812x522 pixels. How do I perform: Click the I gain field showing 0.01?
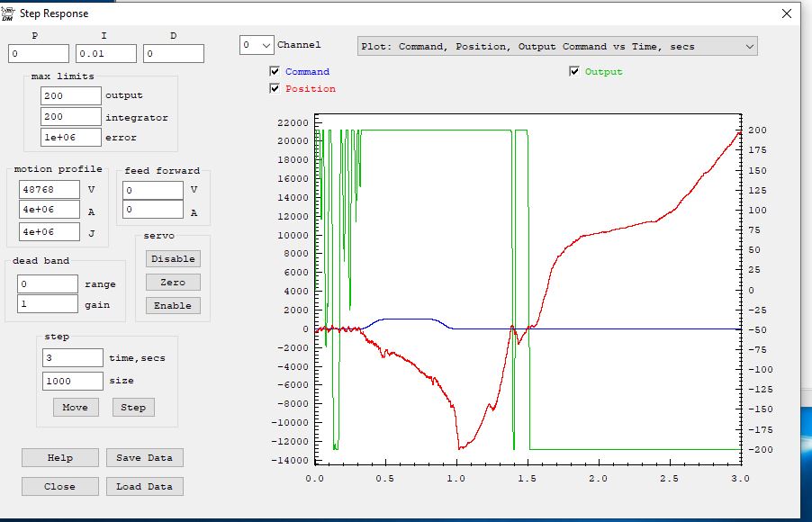(106, 54)
